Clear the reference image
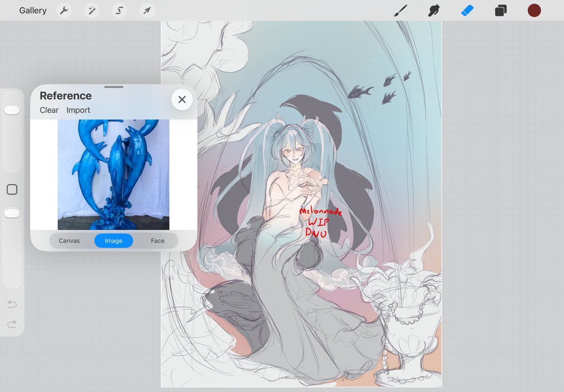 pos(49,110)
